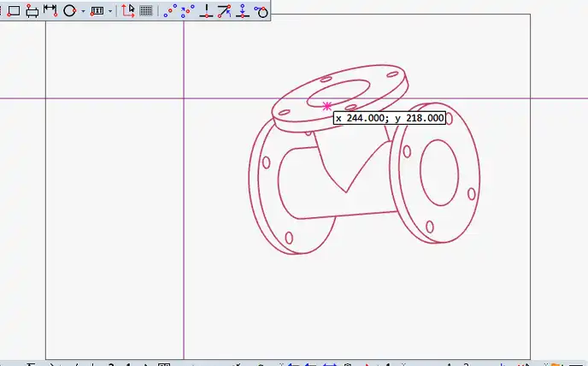Select the rectangle drawing tool

(14, 11)
